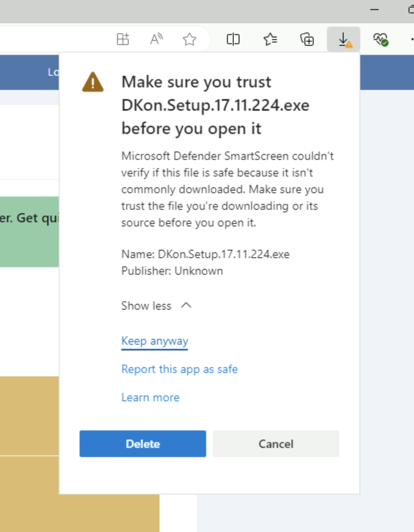Open Settings and more ellipsis menu
This screenshot has height=532, width=414.
click(411, 40)
